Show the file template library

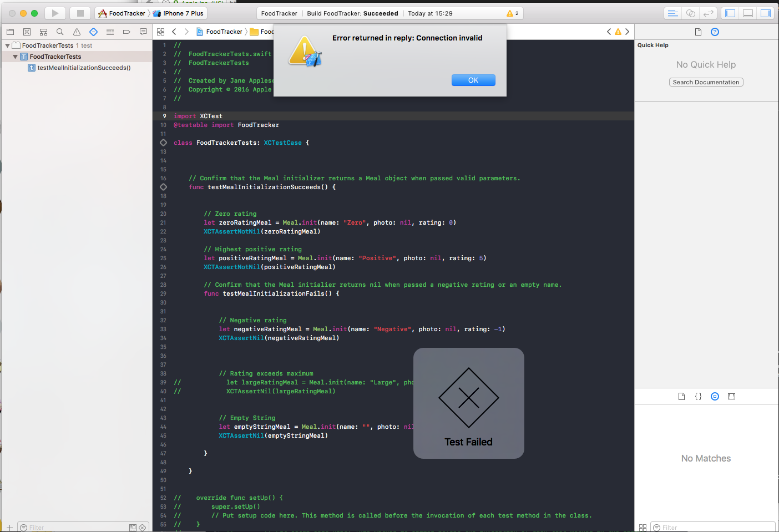[x=681, y=396]
